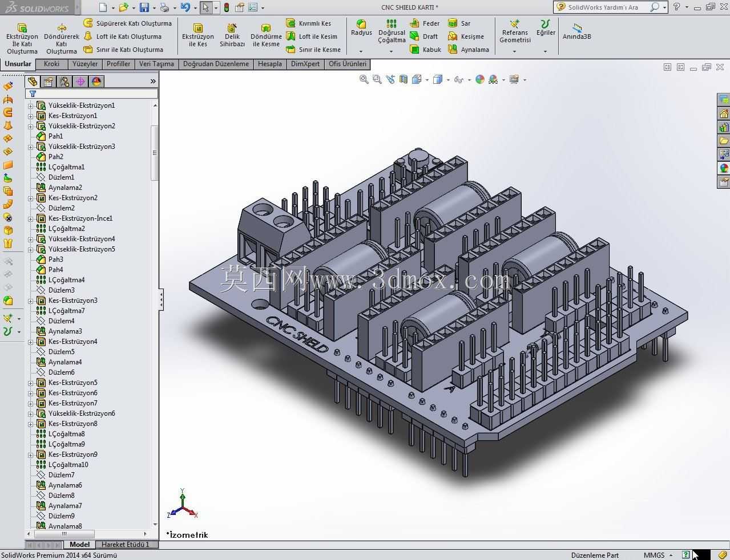Expand the Kes-Ekstrüzyon-İnce1 node

point(31,218)
